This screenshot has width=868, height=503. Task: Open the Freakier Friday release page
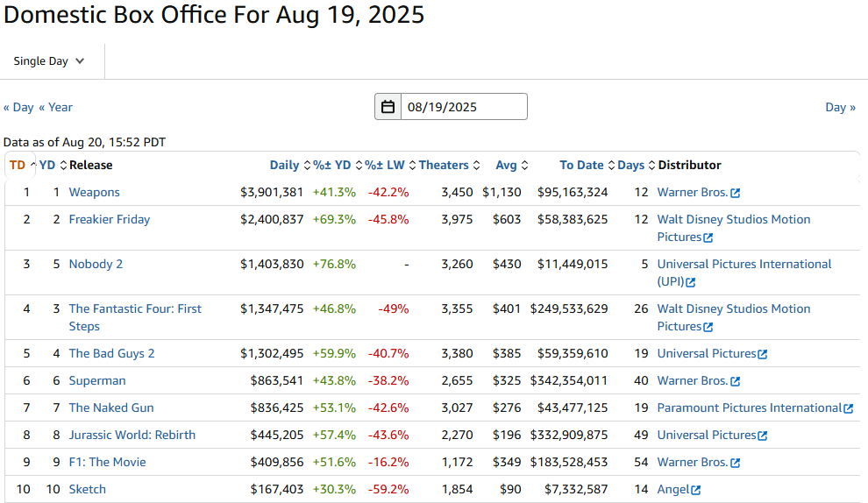(x=109, y=219)
